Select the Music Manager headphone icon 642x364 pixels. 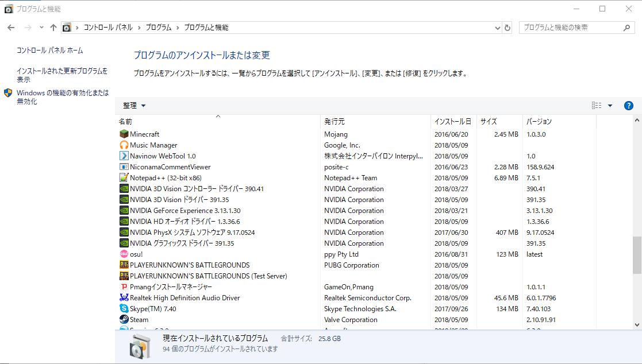pos(124,145)
